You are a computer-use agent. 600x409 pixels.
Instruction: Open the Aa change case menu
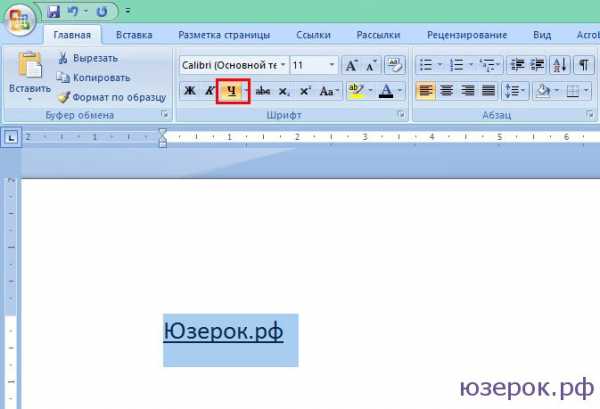pos(329,91)
